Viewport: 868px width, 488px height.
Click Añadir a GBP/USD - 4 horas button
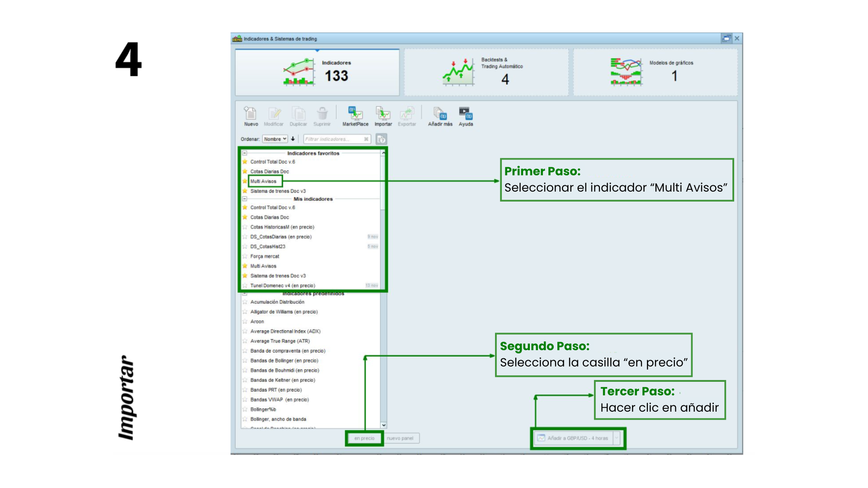pos(573,438)
